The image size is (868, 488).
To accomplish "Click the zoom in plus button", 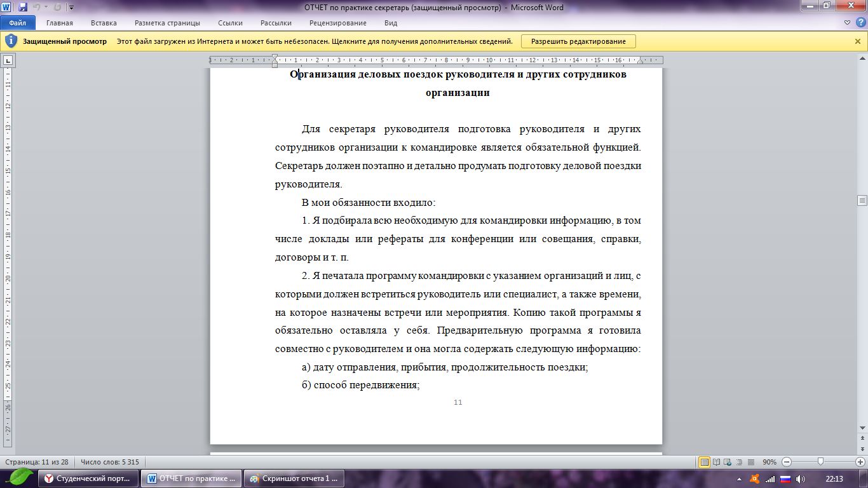I will pos(860,462).
